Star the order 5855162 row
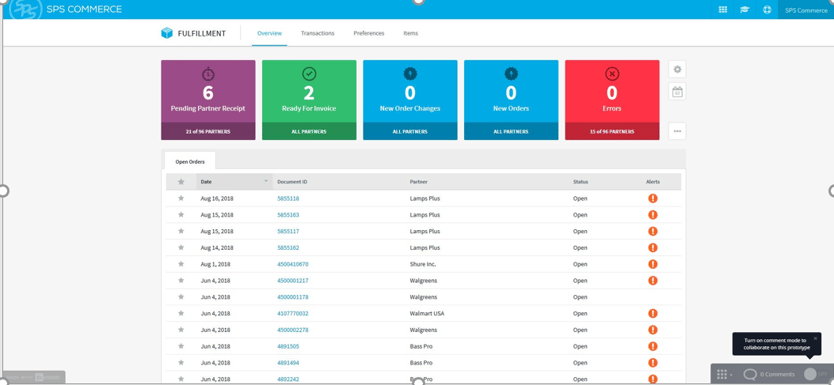834x385 pixels. 181,248
